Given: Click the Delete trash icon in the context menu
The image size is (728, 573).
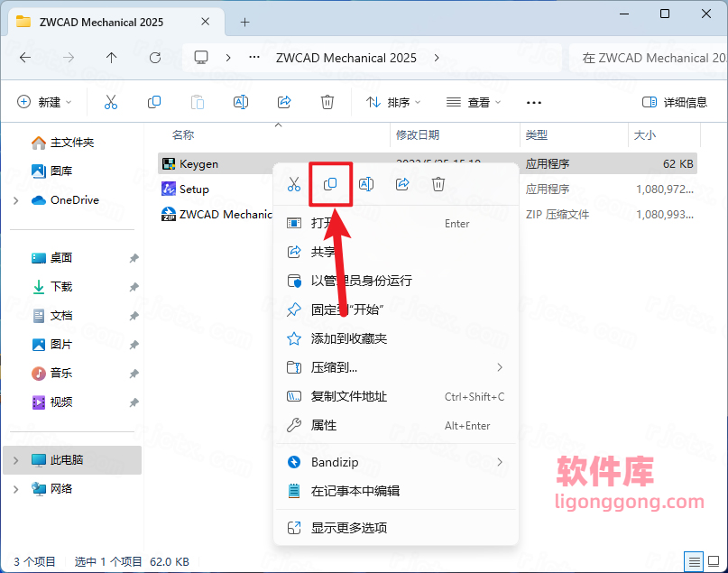Looking at the screenshot, I should click(x=438, y=184).
